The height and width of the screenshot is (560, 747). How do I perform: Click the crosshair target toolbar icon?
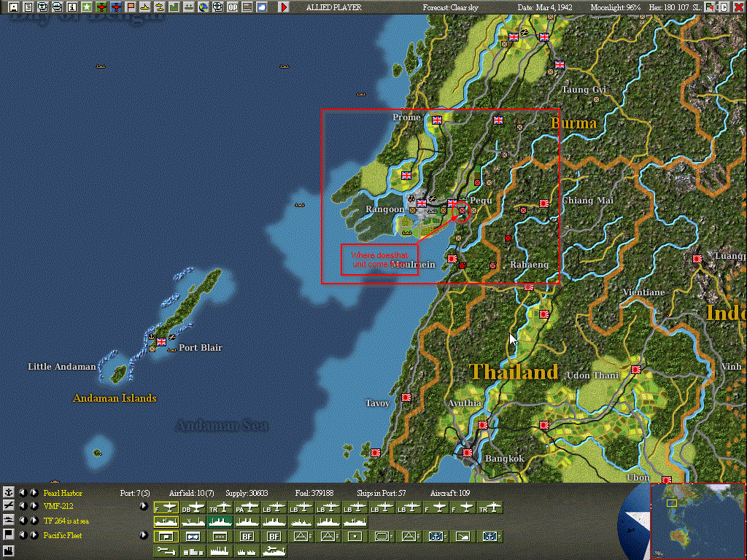click(x=217, y=7)
